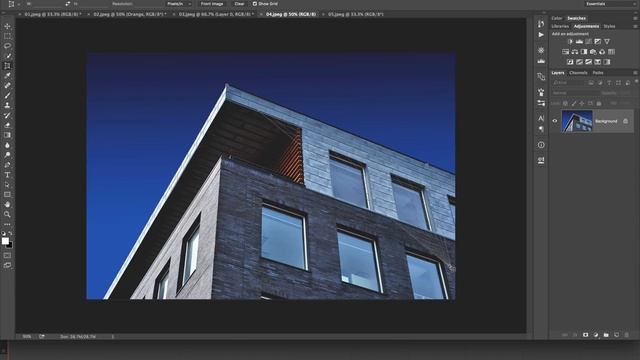Switch to the Paths tab
Image resolution: width=640 pixels, height=360 pixels.
[x=598, y=73]
